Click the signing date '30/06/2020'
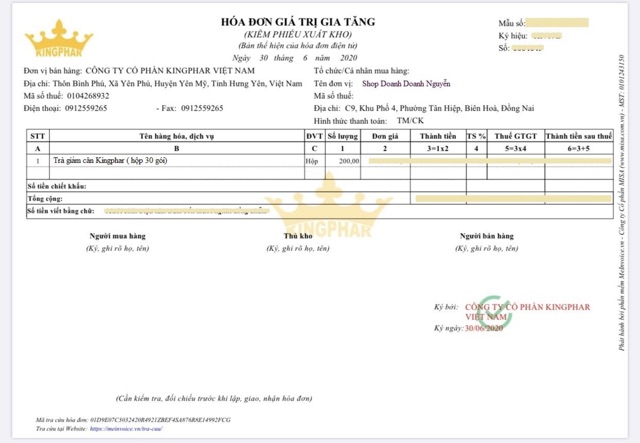640x443 pixels. [x=484, y=328]
